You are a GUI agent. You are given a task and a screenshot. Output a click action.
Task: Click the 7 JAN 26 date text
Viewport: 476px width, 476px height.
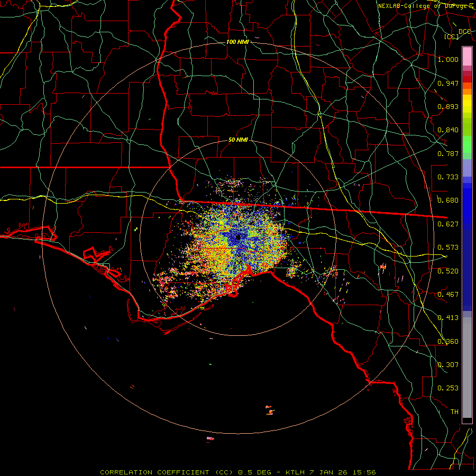click(328, 472)
